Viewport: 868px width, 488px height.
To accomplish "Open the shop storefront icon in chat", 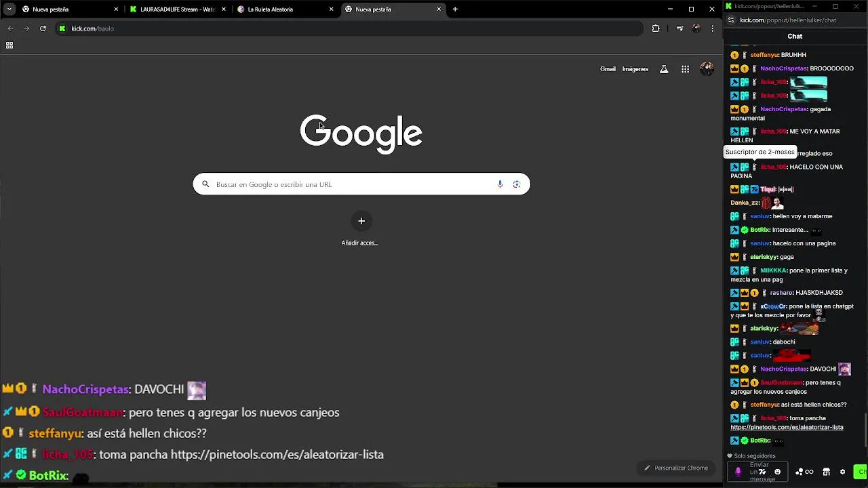I will point(826,472).
